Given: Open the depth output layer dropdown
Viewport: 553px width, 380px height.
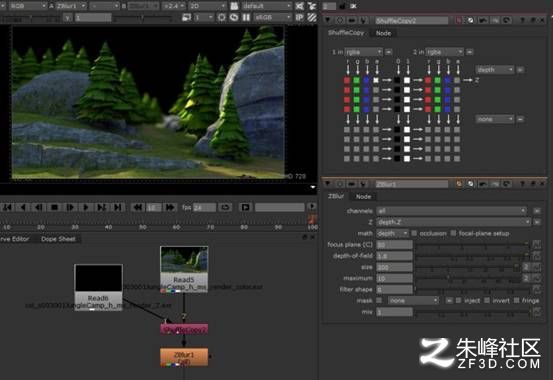Looking at the screenshot, I should [494, 70].
